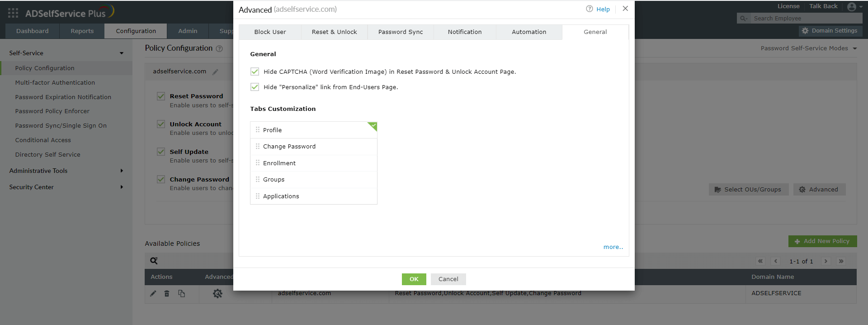Uncheck Hide "Personalize" link checkbox
868x325 pixels.
coord(255,87)
